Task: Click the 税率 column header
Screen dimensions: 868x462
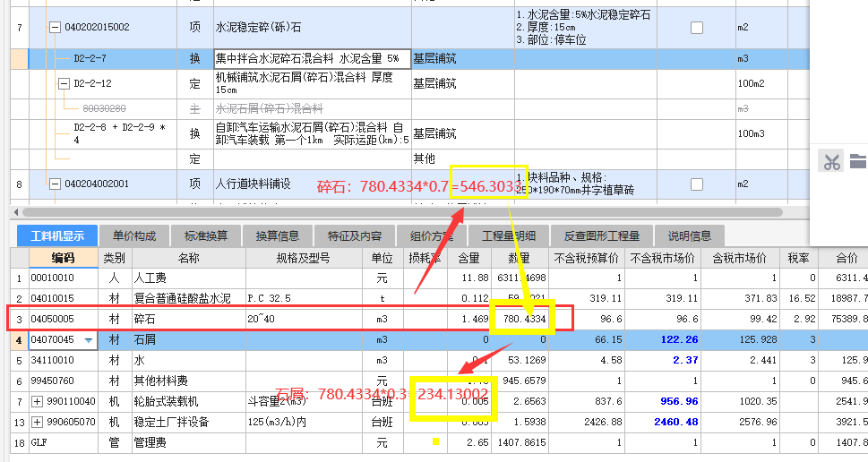Action: [x=798, y=258]
